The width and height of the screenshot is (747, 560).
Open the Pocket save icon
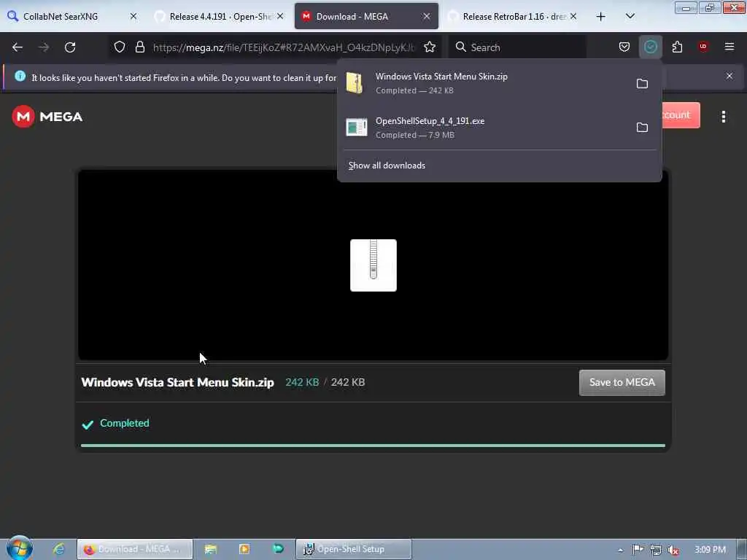tap(624, 47)
